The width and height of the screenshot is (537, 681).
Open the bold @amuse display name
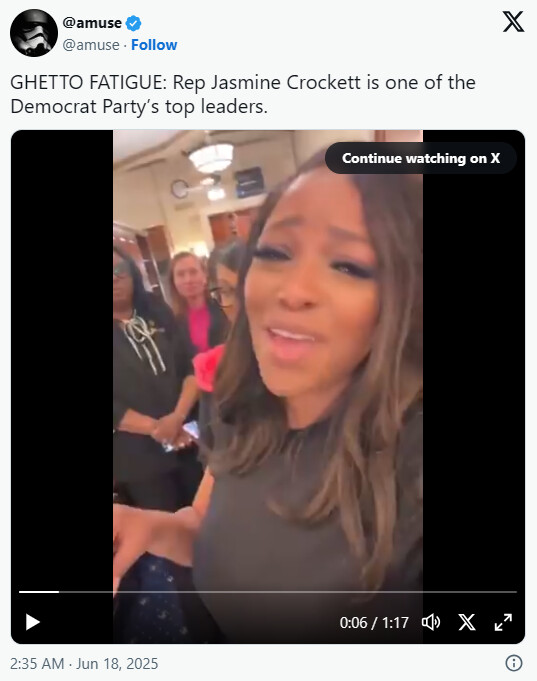(92, 23)
